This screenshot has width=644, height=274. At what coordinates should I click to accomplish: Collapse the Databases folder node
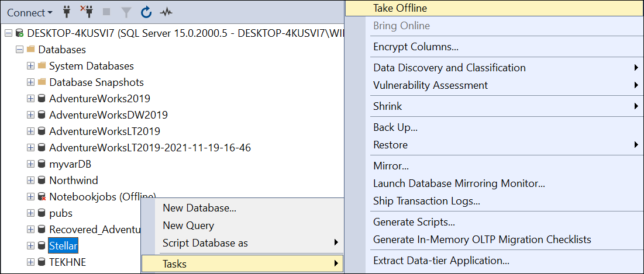20,50
